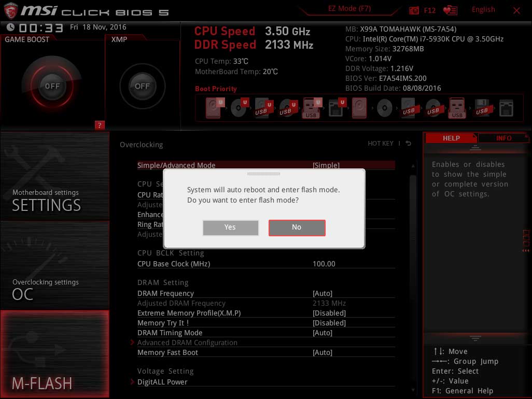This screenshot has width=532, height=399.
Task: Open the M-FLASH panel
Action: point(54,353)
